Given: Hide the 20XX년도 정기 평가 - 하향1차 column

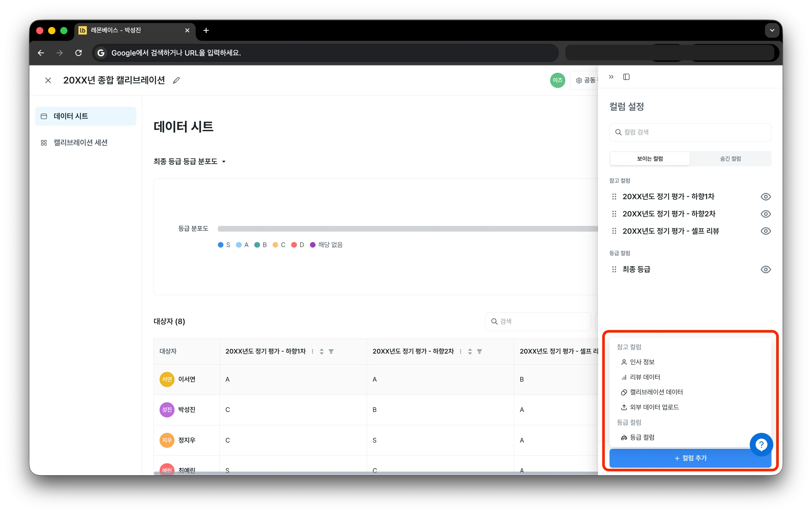Looking at the screenshot, I should (x=765, y=197).
